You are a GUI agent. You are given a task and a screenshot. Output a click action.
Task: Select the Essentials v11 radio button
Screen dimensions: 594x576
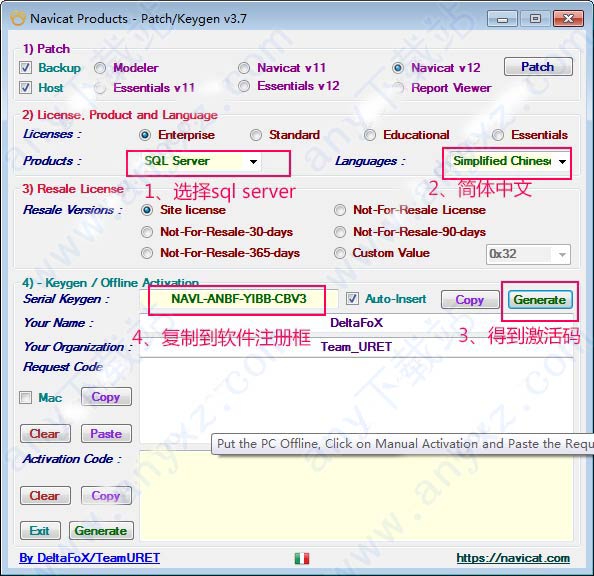[x=100, y=88]
